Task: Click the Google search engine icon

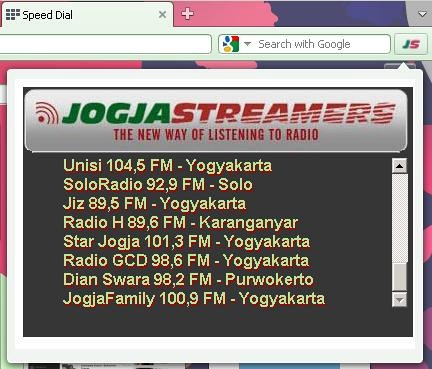Action: (x=231, y=44)
